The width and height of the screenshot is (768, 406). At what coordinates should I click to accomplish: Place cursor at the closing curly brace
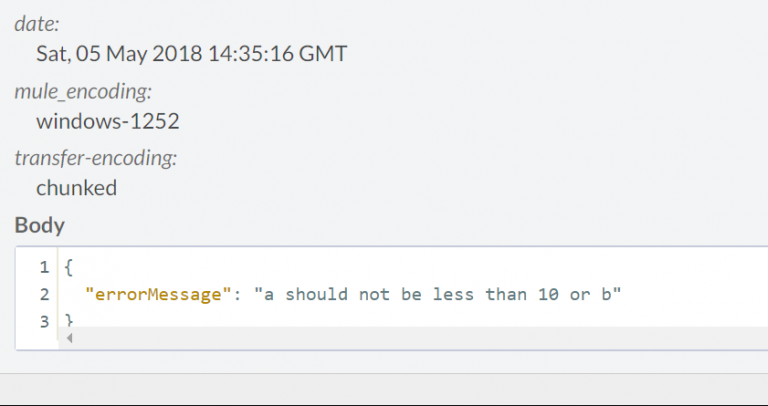click(68, 321)
